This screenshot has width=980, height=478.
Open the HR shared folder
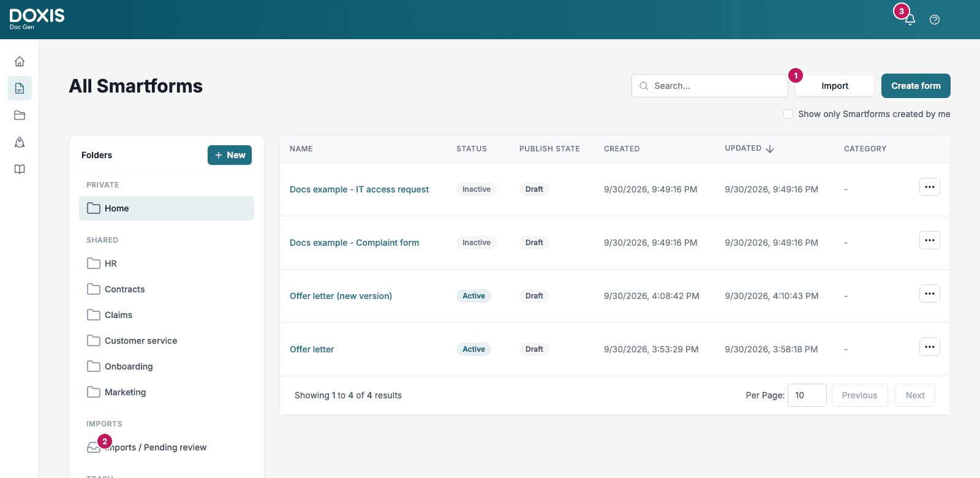tap(167, 264)
